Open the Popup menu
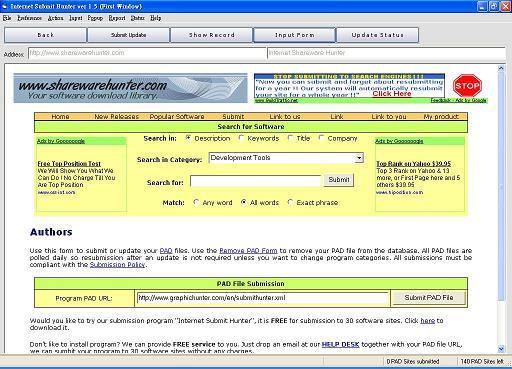The width and height of the screenshot is (512, 369). [x=95, y=18]
